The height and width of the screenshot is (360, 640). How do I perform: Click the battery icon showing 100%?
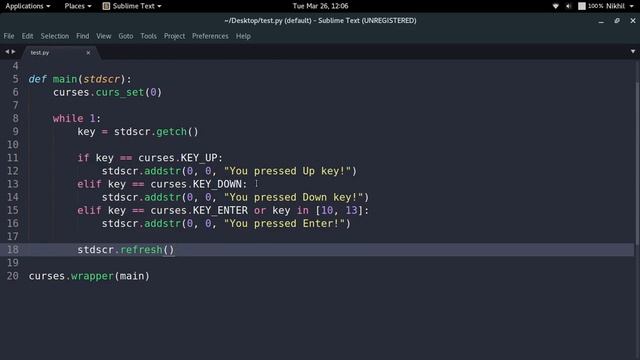coord(591,6)
